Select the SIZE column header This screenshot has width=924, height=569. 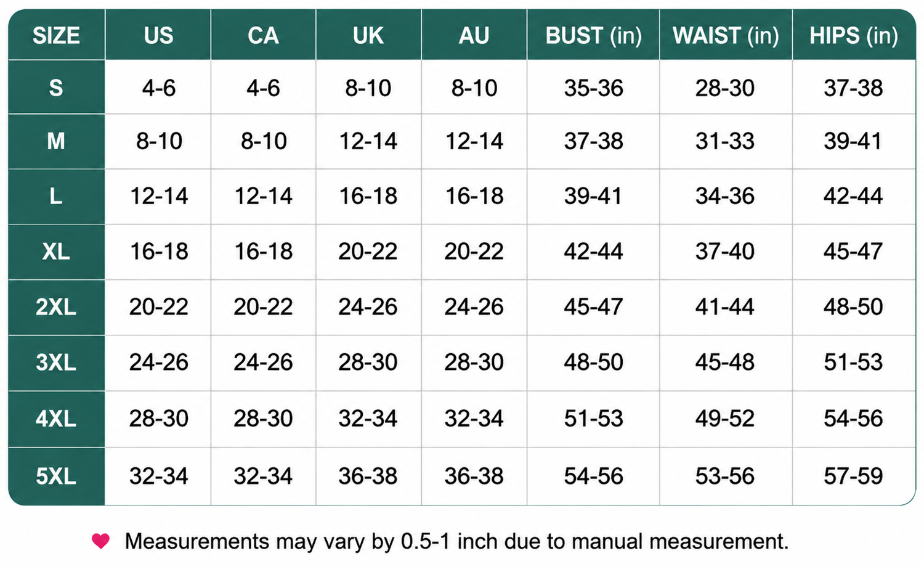pos(56,35)
